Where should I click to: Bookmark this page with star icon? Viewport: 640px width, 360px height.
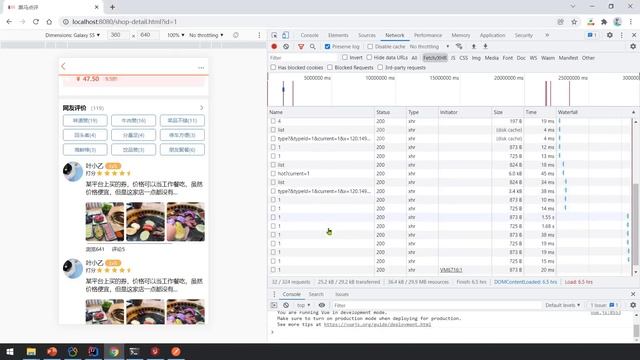click(574, 22)
